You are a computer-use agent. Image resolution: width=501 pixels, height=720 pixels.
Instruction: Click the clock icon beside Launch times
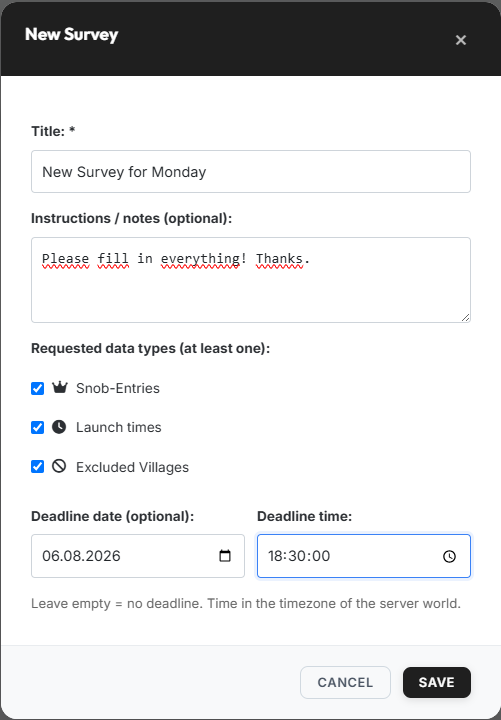click(59, 427)
